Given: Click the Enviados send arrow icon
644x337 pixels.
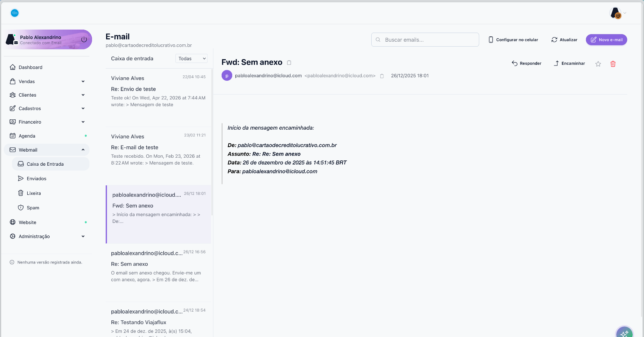Looking at the screenshot, I should [x=21, y=178].
